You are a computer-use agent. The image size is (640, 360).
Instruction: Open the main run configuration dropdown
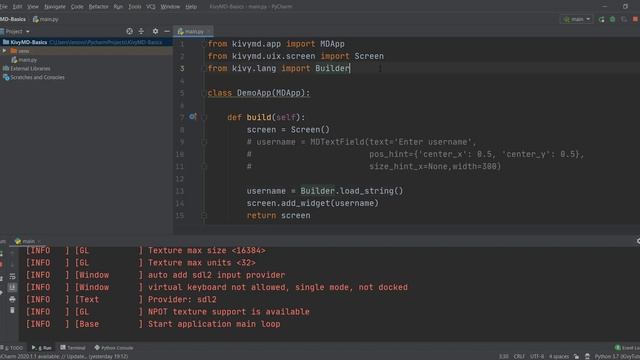pyautogui.click(x=577, y=19)
